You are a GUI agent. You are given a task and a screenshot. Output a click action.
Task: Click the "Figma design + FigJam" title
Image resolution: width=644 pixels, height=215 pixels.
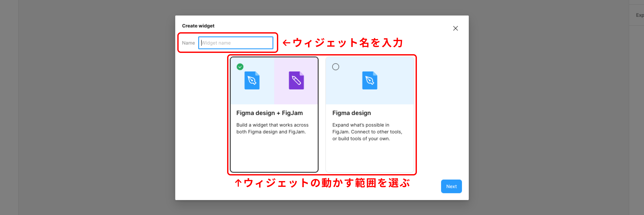269,113
